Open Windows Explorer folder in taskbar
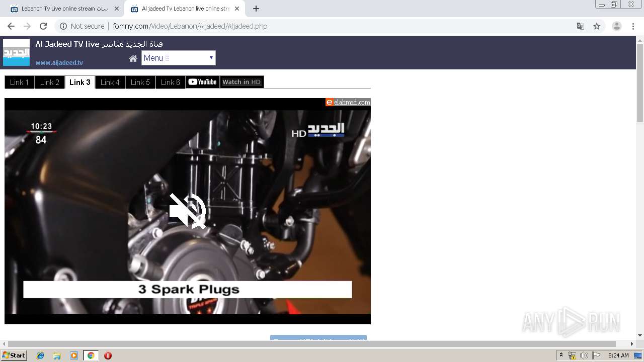Screen dimensions: 644x362 point(57,355)
